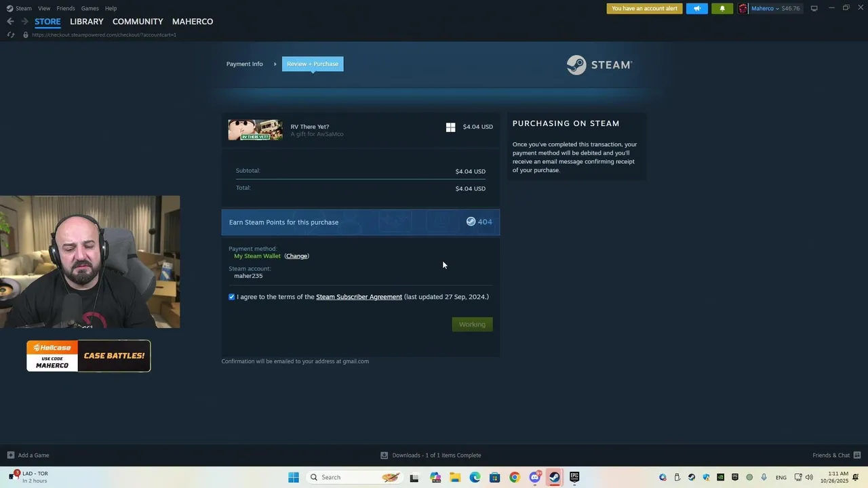Click the RV There Yet? title text
Screen dimensions: 868x488
pos(310,127)
